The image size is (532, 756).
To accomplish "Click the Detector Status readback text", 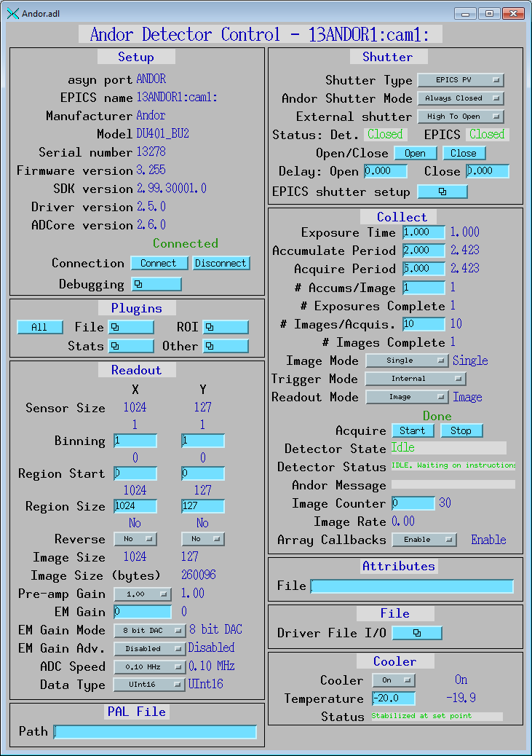I will pyautogui.click(x=453, y=465).
